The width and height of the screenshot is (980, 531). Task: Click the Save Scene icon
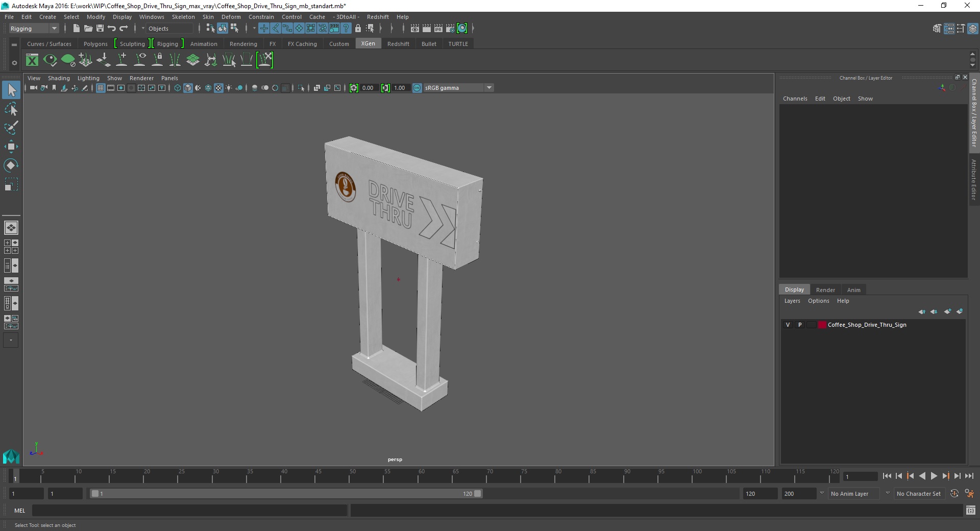click(x=100, y=29)
